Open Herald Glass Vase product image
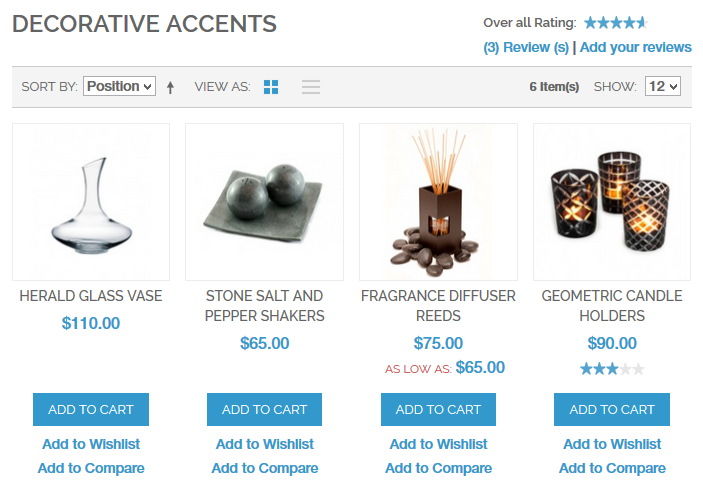The image size is (703, 490). (91, 202)
